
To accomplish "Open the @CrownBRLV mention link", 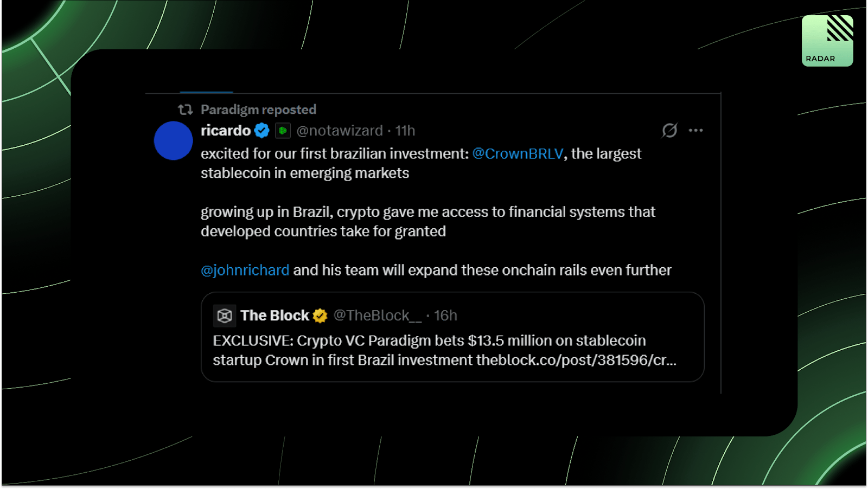I will tap(518, 154).
